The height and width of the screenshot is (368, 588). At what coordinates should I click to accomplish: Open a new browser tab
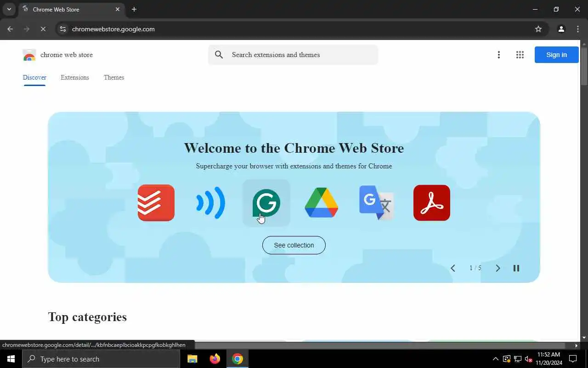click(x=134, y=9)
